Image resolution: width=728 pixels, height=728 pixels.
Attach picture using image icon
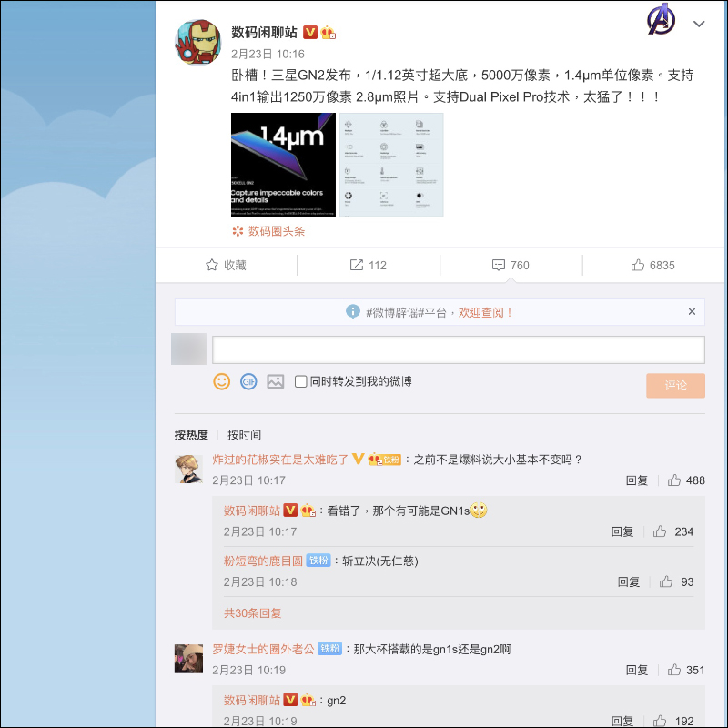[x=276, y=381]
